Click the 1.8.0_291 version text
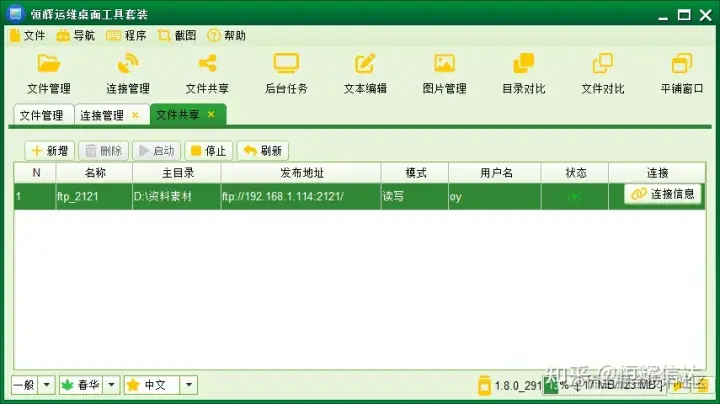The image size is (720, 404). point(518,386)
